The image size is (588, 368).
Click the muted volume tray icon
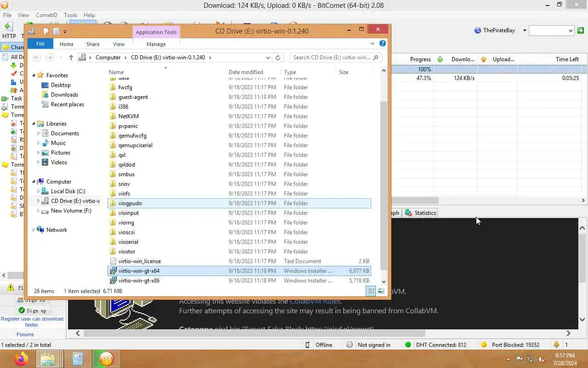pos(542,359)
